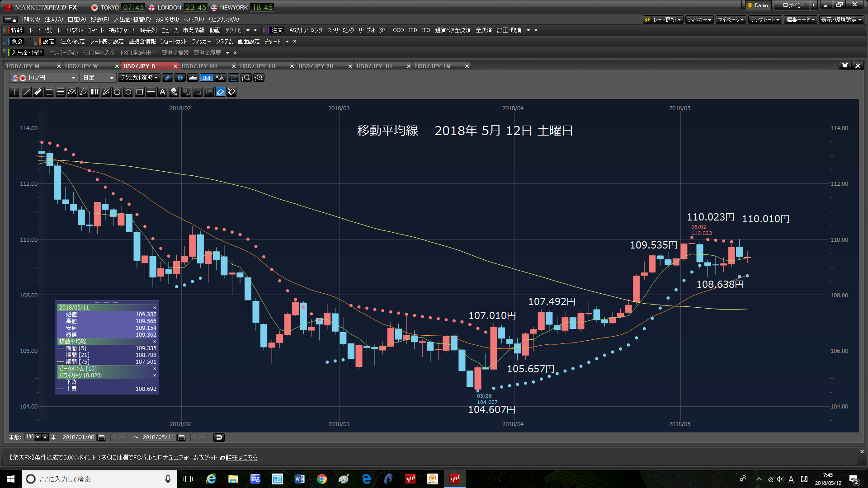Click the end date 2018/05/11 field
Image resolution: width=868 pixels, height=488 pixels.
point(158,437)
